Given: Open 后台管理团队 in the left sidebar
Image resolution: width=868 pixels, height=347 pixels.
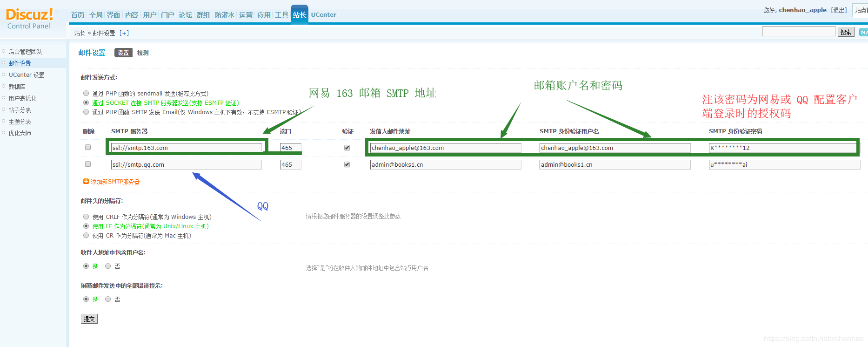Looking at the screenshot, I should [x=25, y=52].
